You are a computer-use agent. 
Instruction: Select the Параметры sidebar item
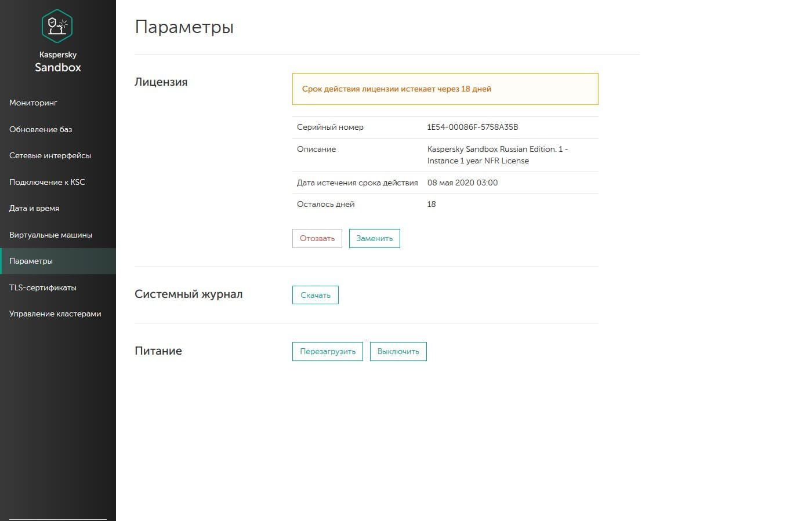[x=58, y=261]
